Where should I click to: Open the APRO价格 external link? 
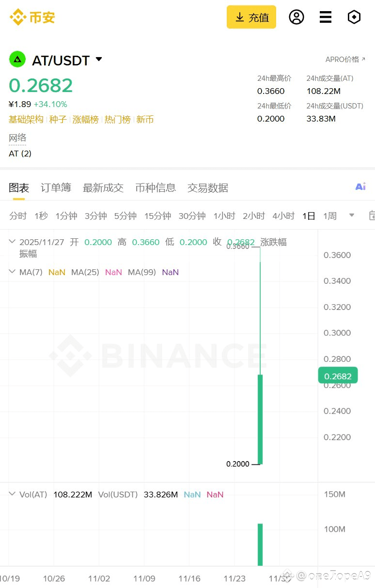tap(345, 60)
